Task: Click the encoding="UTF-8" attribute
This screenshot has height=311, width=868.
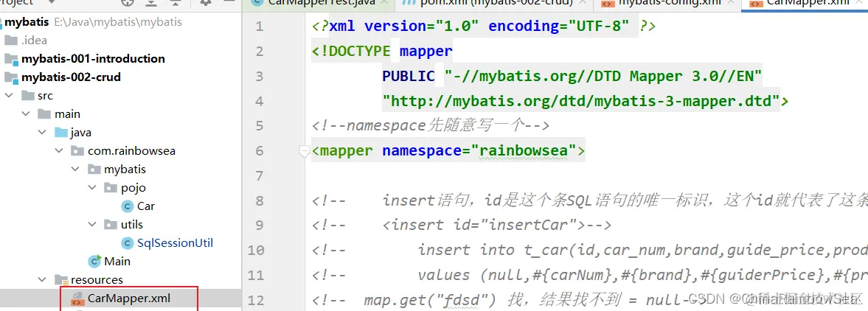Action: [560, 26]
